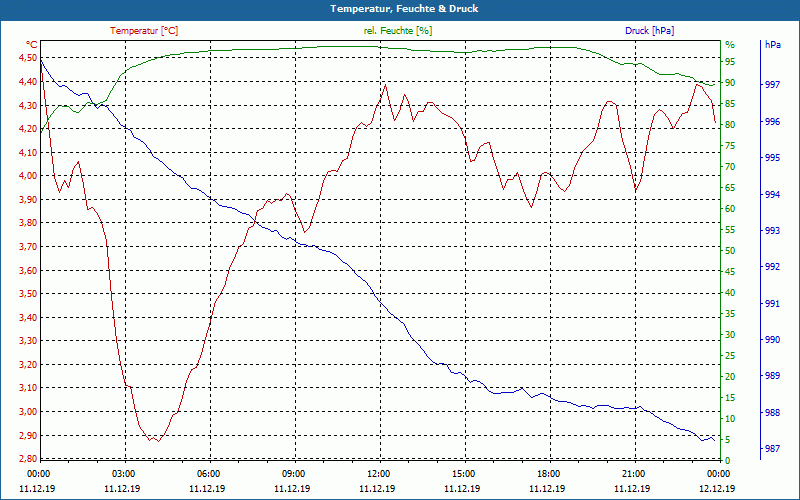Image resolution: width=800 pixels, height=500 pixels.
Task: Click the temperature axis value '4,50'
Action: coord(28,58)
